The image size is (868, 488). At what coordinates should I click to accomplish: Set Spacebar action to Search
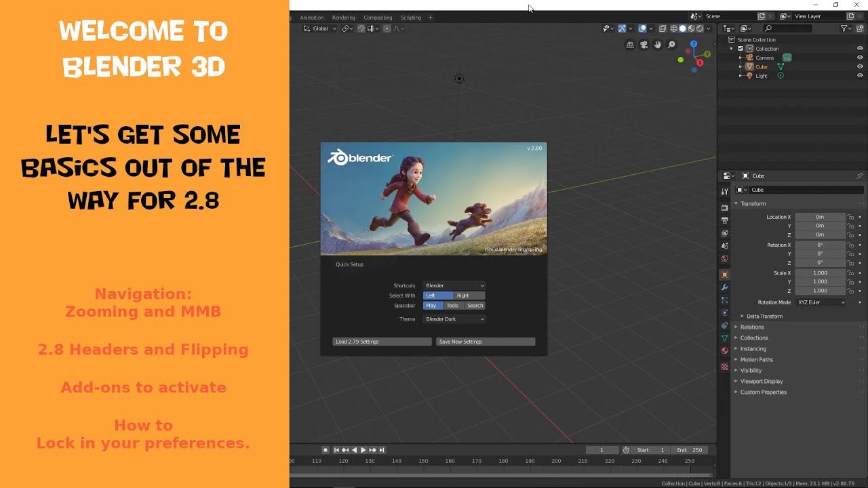point(475,306)
